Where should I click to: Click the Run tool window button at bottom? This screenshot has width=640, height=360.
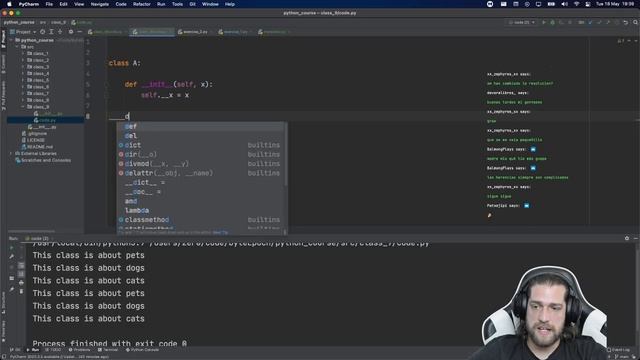[33, 350]
